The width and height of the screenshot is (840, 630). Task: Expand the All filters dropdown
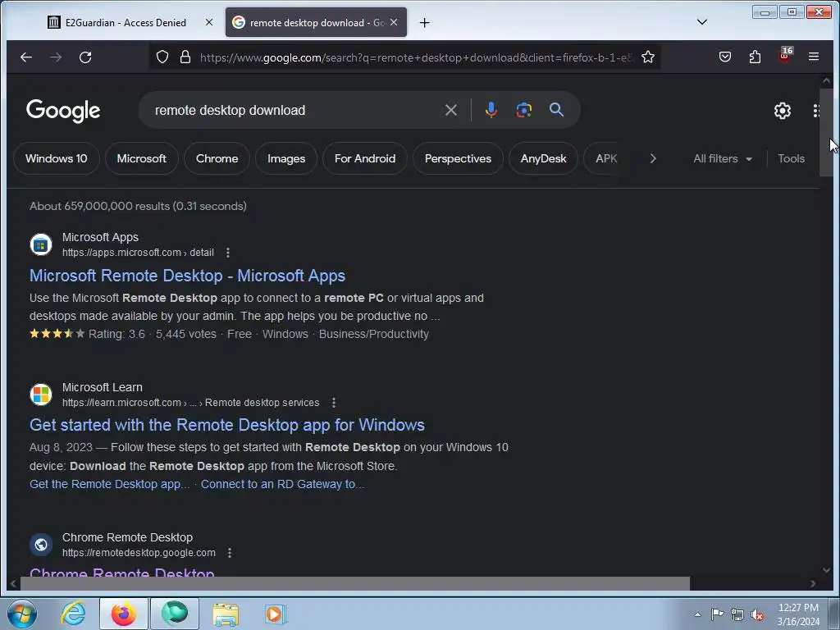pos(723,158)
